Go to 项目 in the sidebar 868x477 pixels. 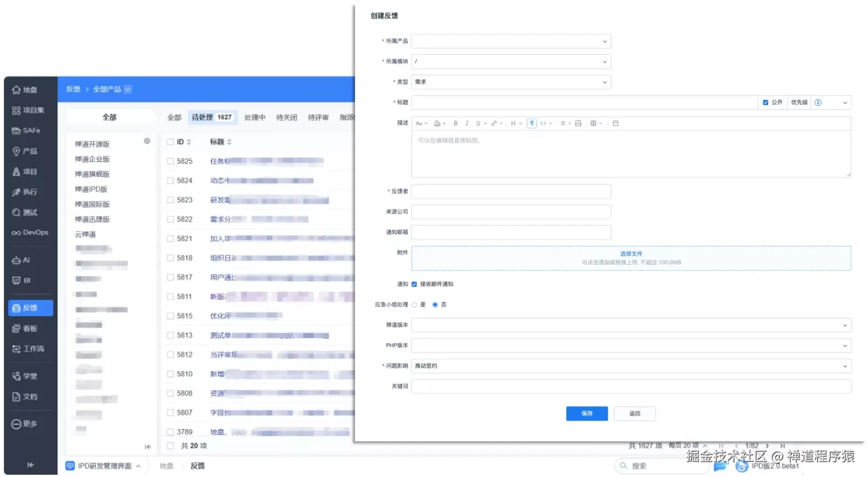[24, 172]
